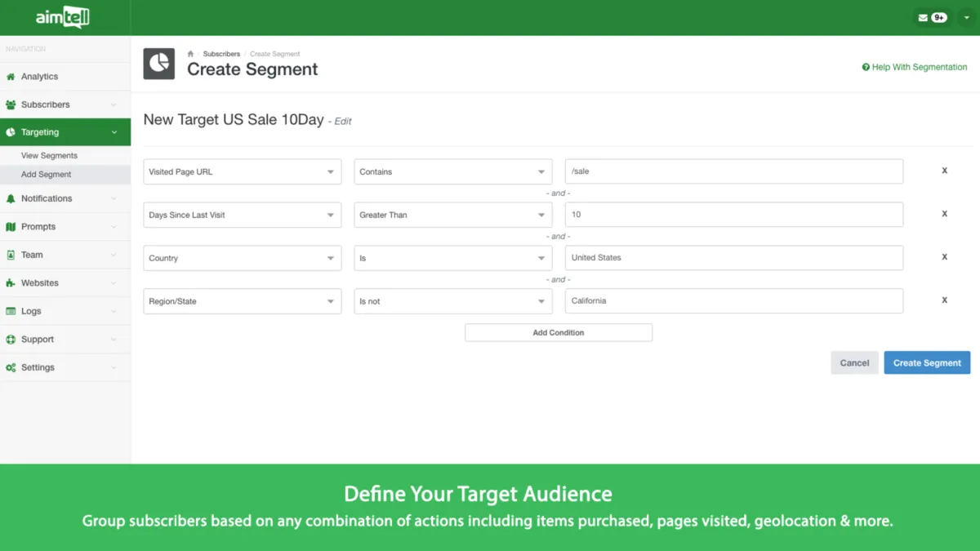Remove the Country condition with X

(945, 256)
